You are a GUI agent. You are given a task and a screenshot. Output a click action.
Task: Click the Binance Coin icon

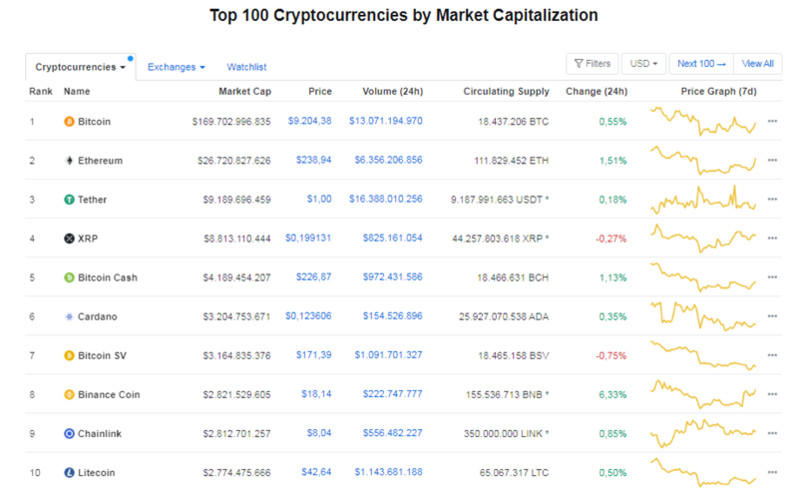[69, 394]
